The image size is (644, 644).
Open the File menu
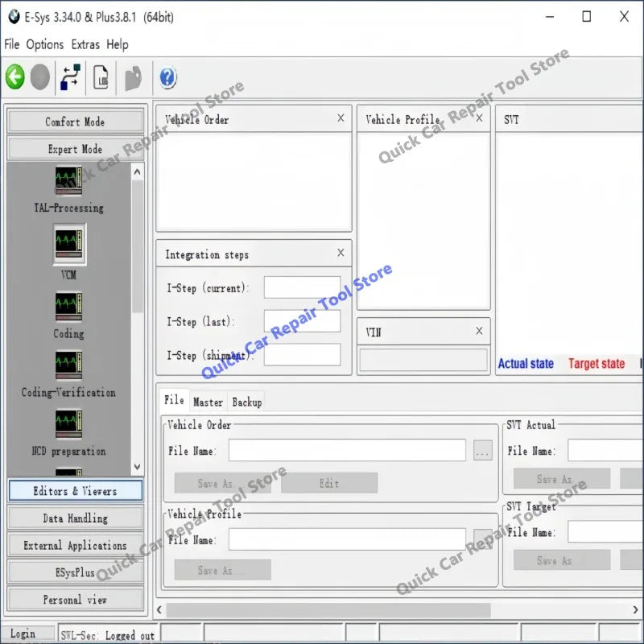[x=12, y=44]
